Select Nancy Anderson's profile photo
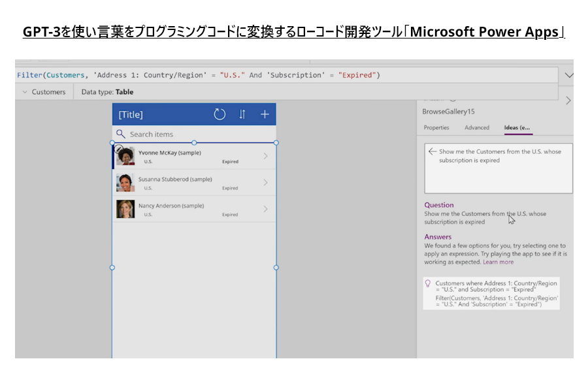 pos(125,209)
